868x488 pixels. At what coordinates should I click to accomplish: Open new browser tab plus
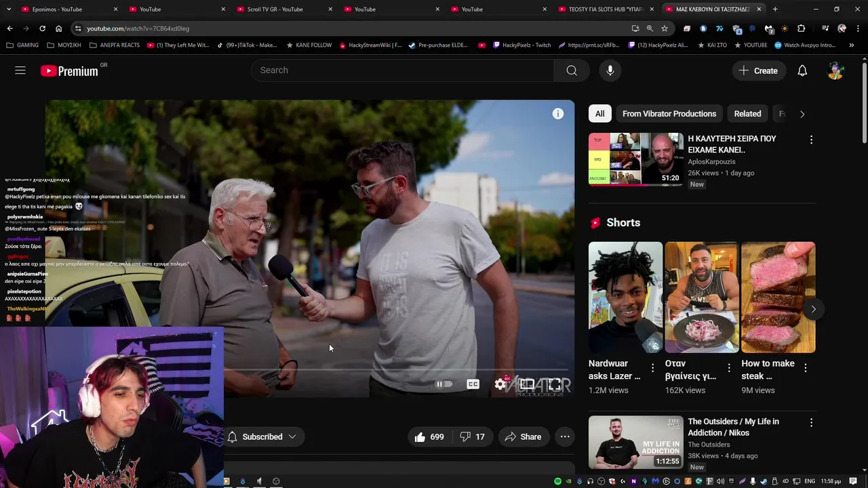click(x=775, y=9)
